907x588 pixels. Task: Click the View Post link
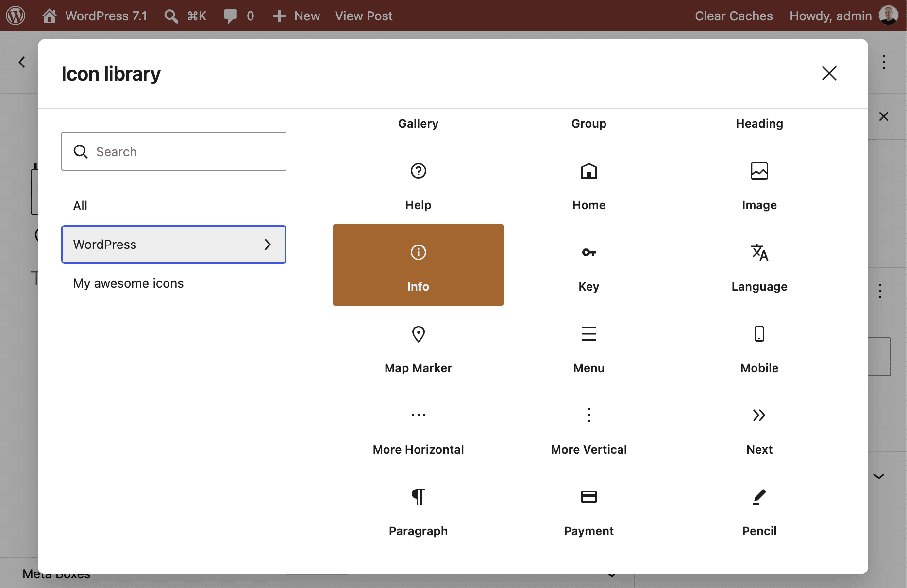[x=364, y=16]
